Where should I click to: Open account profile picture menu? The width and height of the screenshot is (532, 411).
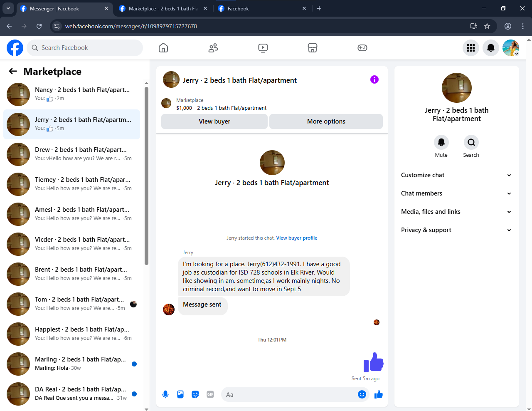click(x=511, y=48)
